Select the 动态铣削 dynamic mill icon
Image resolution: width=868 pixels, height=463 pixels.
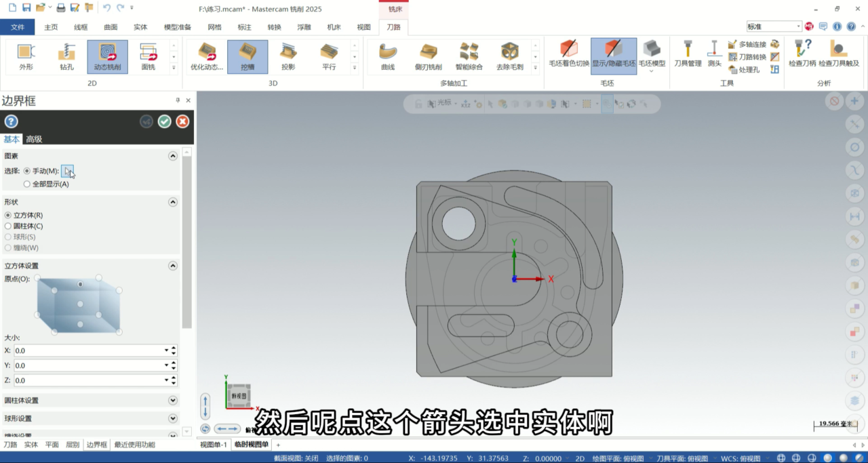107,57
